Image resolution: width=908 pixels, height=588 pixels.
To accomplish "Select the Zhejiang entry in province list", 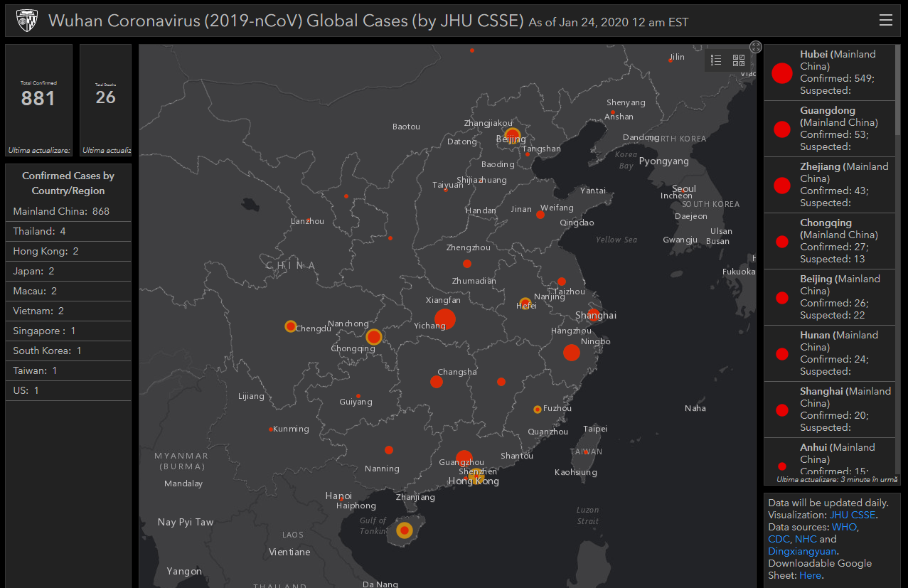I will (x=830, y=185).
